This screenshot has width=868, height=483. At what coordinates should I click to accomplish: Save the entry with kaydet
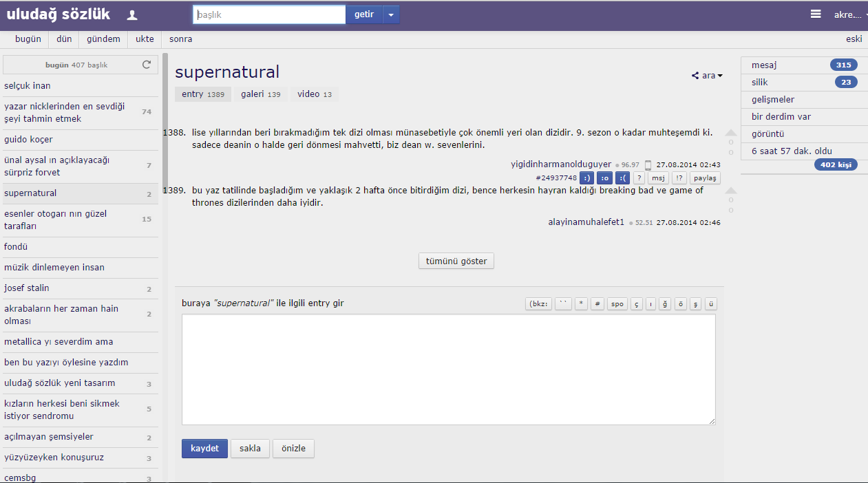pos(204,449)
